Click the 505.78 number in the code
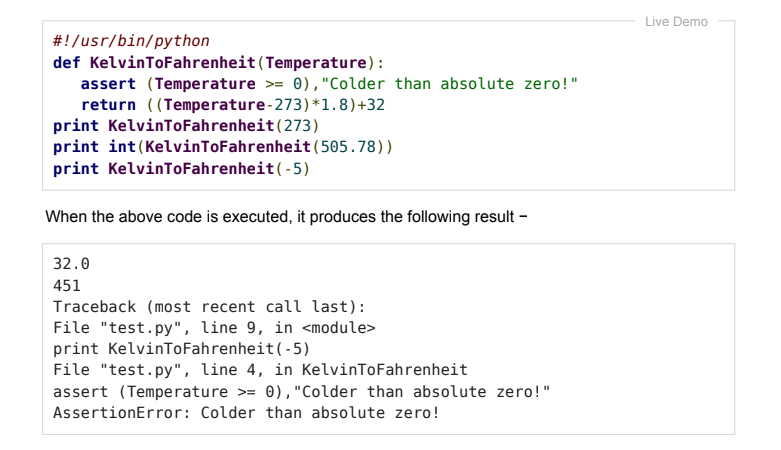 (x=348, y=147)
